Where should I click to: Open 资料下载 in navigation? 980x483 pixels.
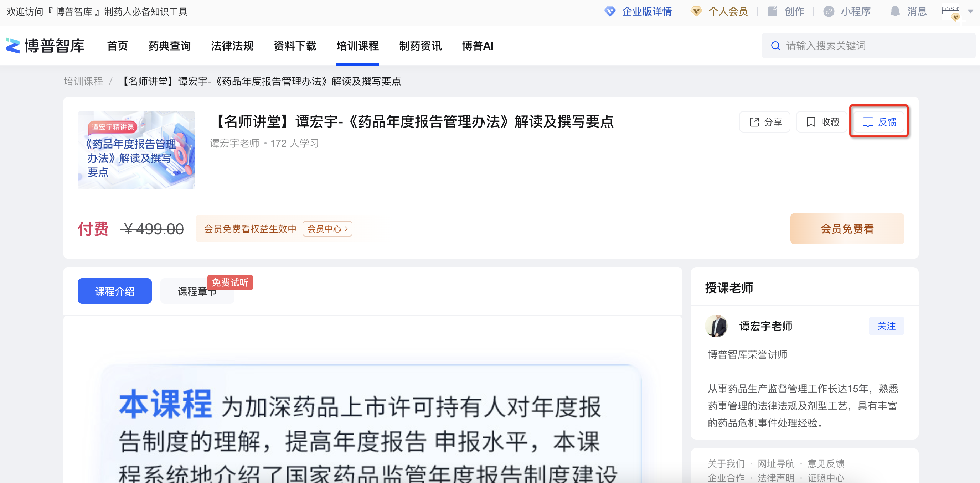(x=295, y=46)
